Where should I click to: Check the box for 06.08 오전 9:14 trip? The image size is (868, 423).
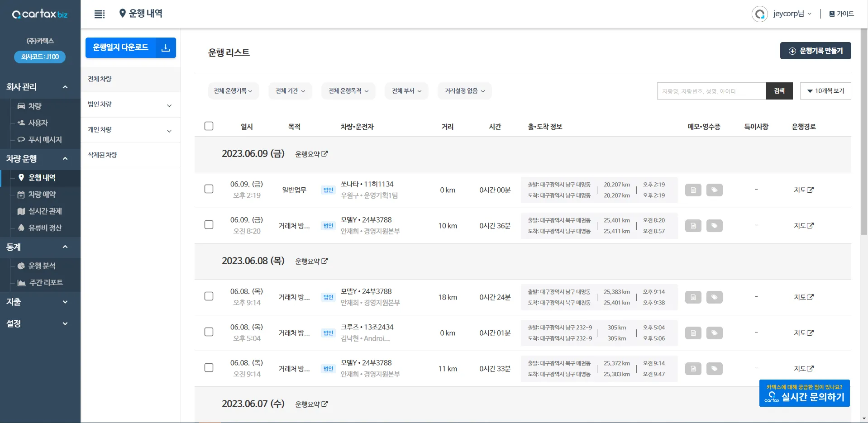click(x=209, y=367)
